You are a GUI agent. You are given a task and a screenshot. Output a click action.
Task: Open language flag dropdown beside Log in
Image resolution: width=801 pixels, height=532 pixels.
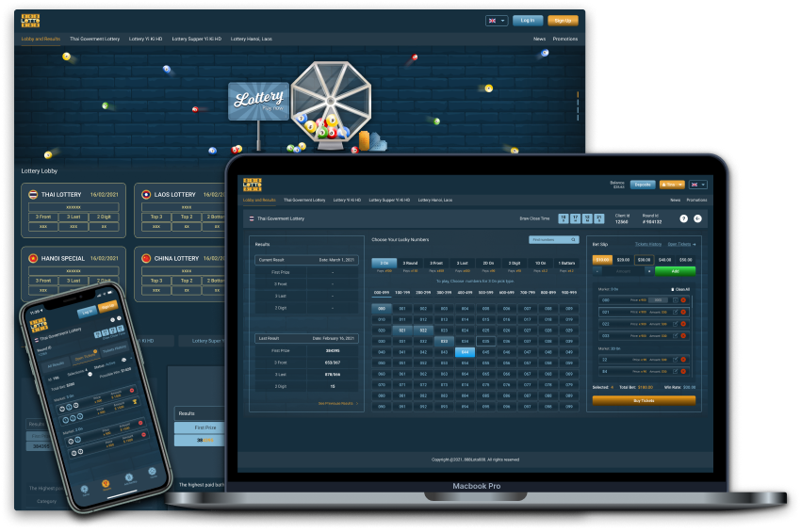(x=497, y=20)
